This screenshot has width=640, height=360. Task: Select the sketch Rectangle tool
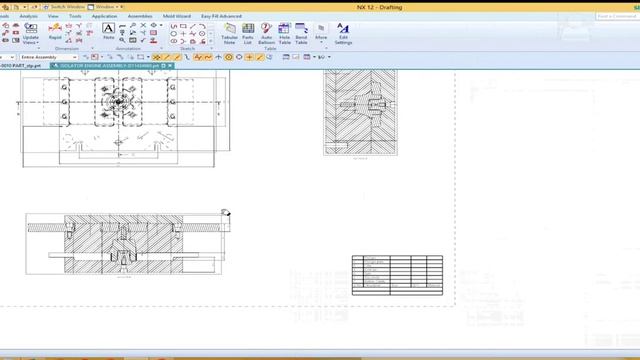pos(183,26)
